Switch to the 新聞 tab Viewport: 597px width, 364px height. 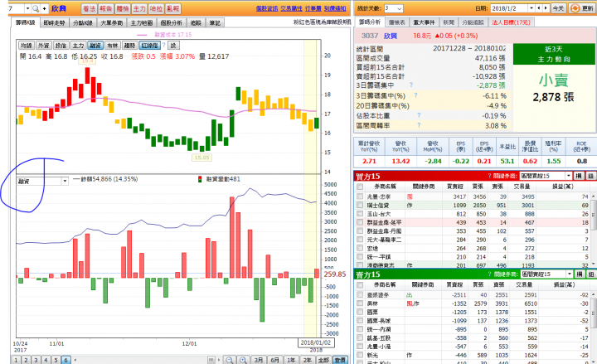[449, 22]
